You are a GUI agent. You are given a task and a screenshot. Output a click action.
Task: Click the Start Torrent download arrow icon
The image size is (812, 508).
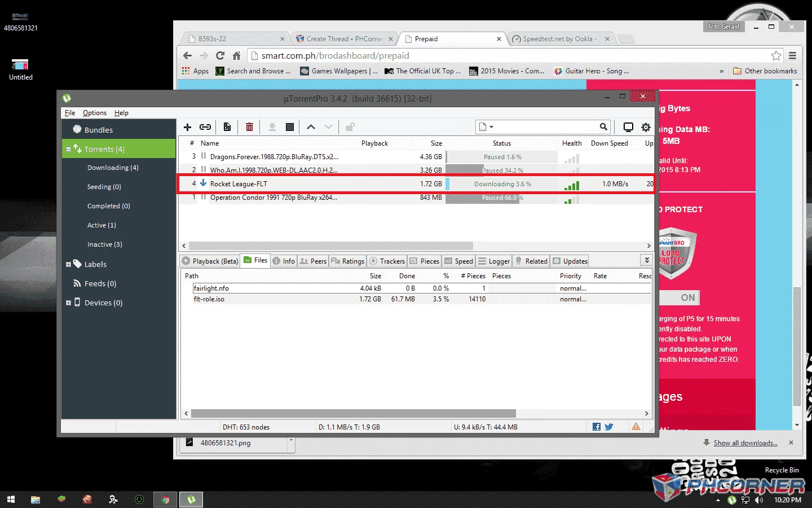point(272,127)
